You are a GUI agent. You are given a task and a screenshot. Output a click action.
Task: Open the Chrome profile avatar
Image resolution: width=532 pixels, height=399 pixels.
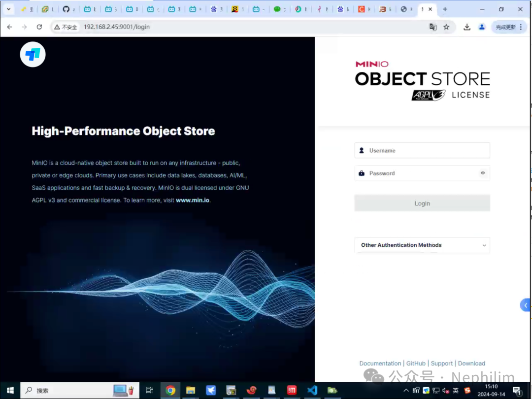(482, 27)
